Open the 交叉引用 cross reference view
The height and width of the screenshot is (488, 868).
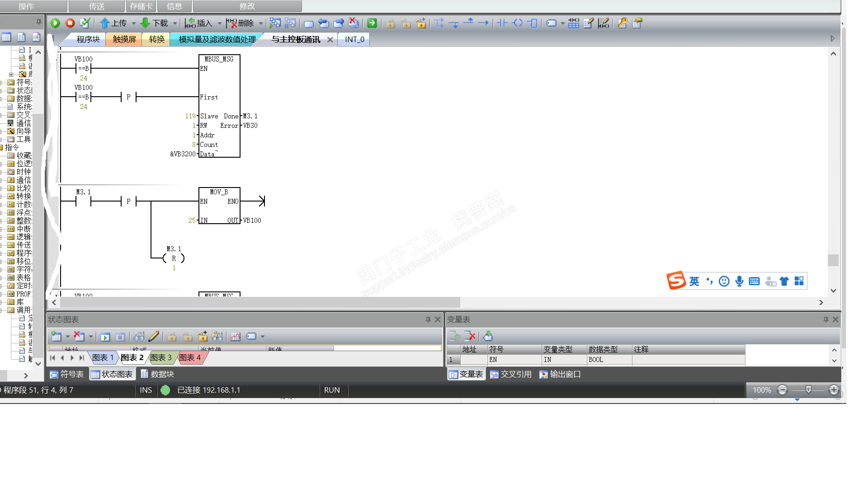[511, 374]
